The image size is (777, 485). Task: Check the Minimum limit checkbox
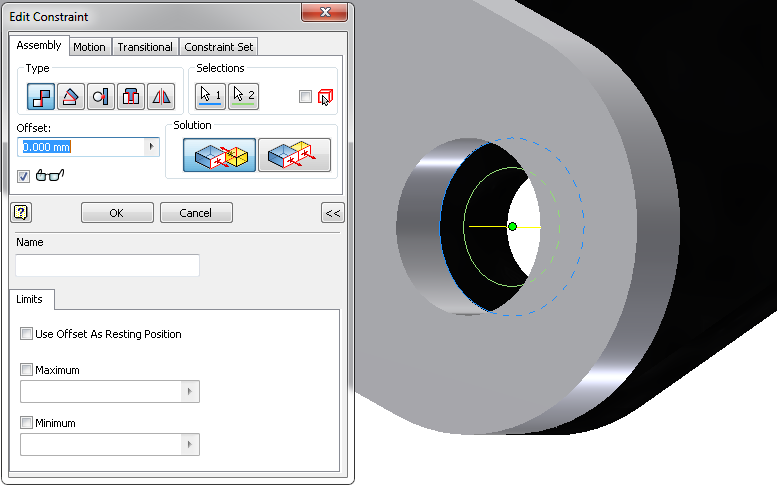[26, 423]
